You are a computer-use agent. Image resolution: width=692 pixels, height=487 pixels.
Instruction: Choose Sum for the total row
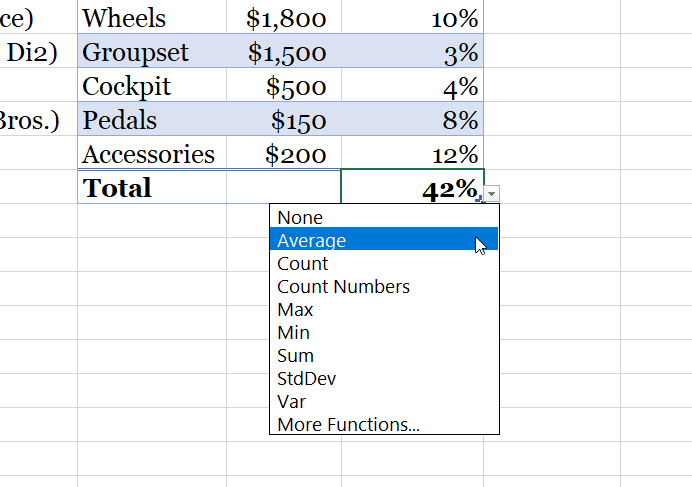coord(384,355)
